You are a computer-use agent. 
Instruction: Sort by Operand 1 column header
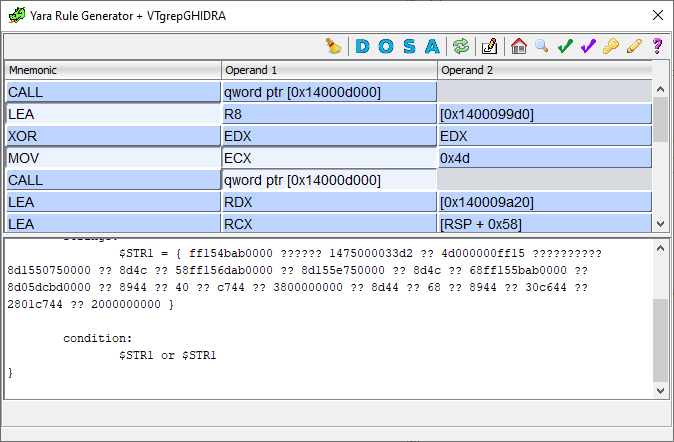pyautogui.click(x=329, y=70)
